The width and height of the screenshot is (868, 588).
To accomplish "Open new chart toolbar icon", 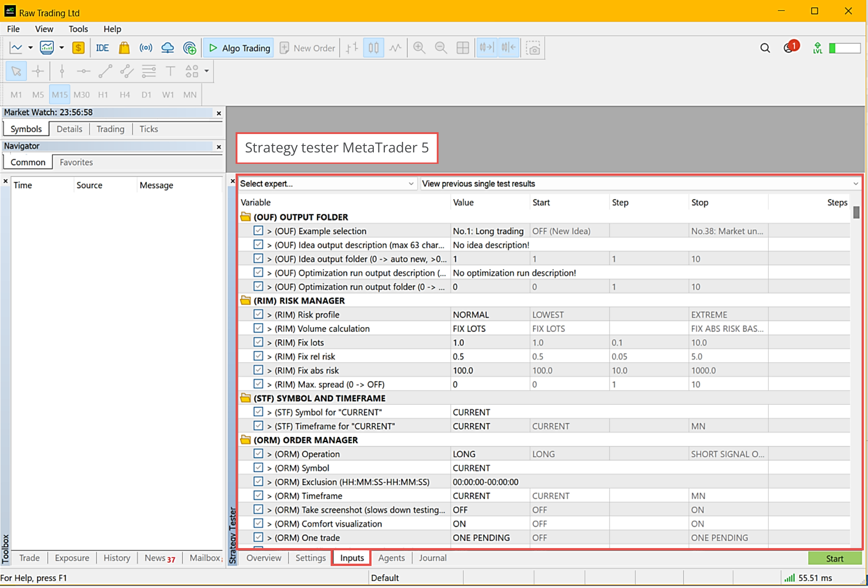I will pyautogui.click(x=16, y=48).
